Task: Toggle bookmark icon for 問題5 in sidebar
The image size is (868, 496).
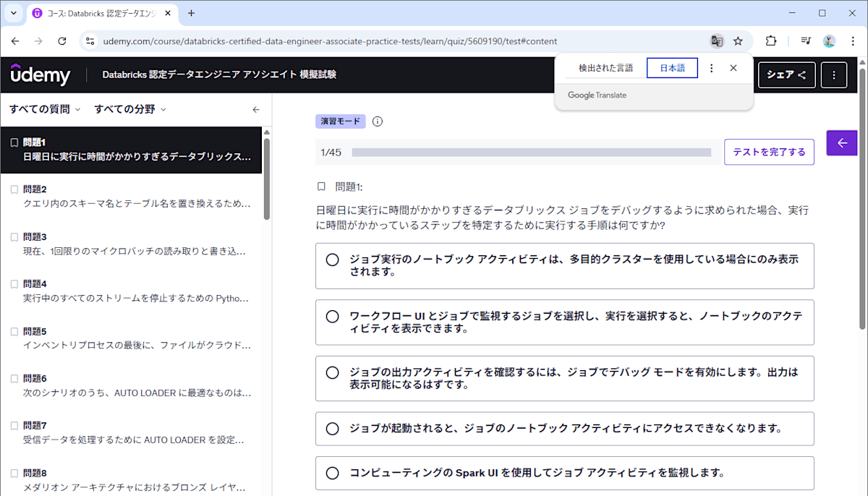Action: [x=14, y=331]
